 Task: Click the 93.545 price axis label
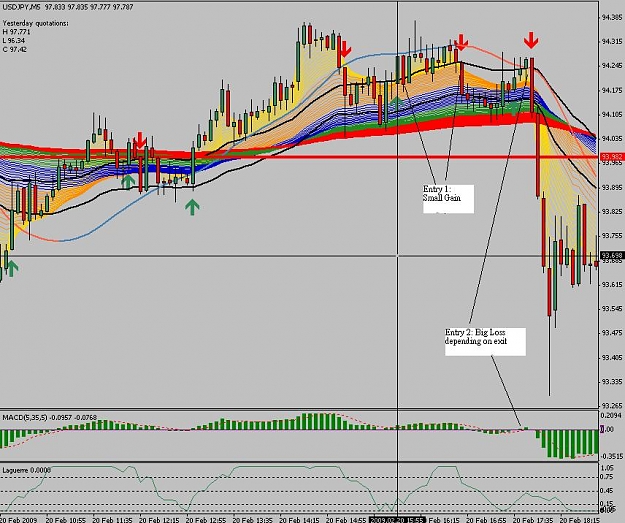click(612, 309)
